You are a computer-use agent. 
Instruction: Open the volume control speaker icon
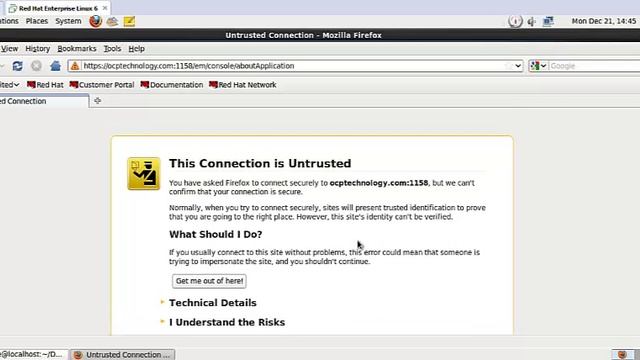click(x=531, y=21)
